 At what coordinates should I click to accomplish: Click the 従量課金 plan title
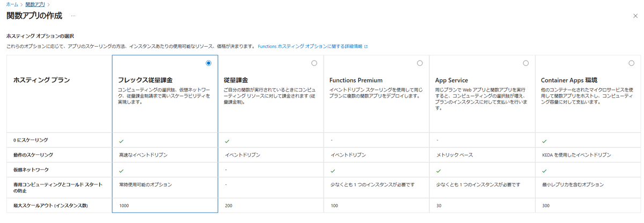pyautogui.click(x=236, y=80)
